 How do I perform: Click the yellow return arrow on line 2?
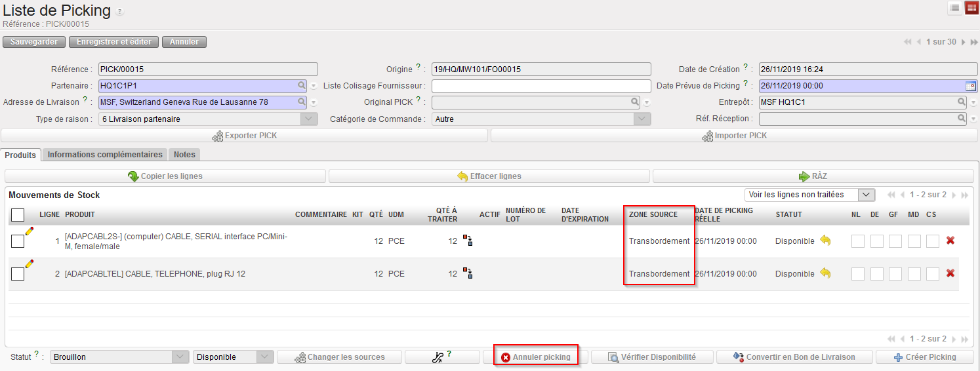825,273
